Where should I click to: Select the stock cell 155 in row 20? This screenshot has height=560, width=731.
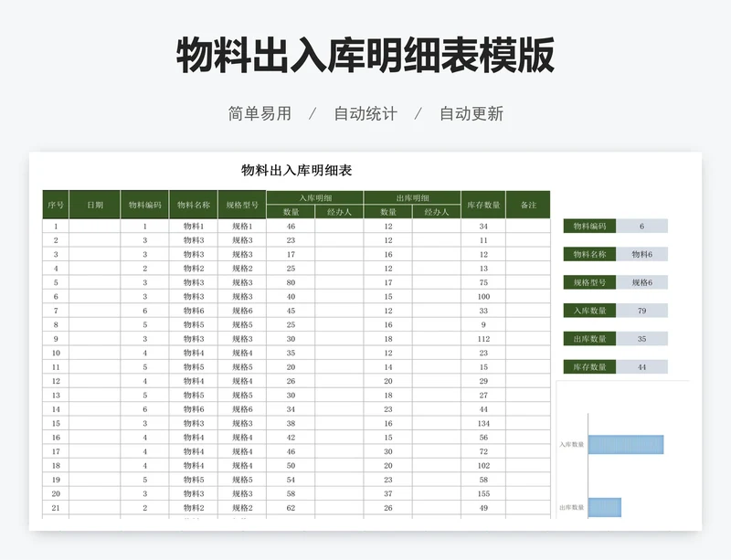point(483,494)
